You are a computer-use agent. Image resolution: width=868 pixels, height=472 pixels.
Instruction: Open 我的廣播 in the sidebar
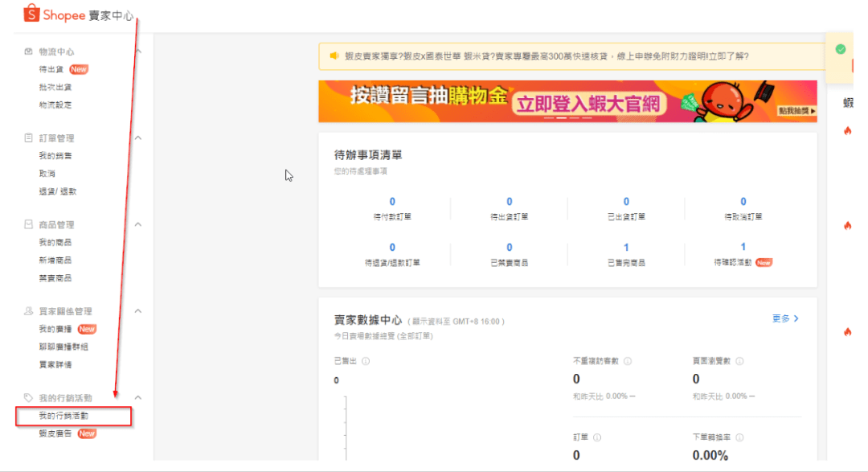pos(55,329)
